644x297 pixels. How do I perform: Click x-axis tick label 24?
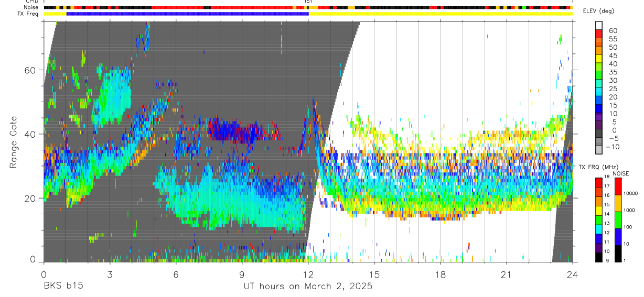coord(573,274)
